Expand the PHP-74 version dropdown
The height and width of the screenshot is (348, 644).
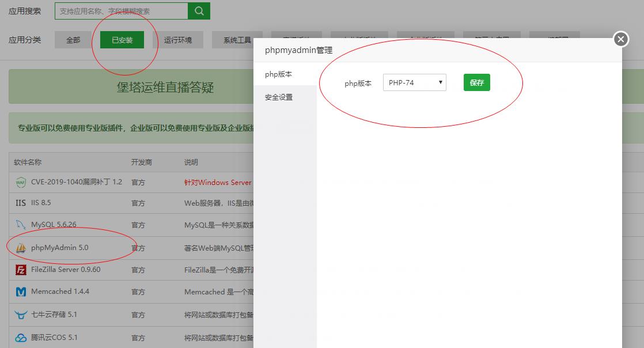coord(414,82)
